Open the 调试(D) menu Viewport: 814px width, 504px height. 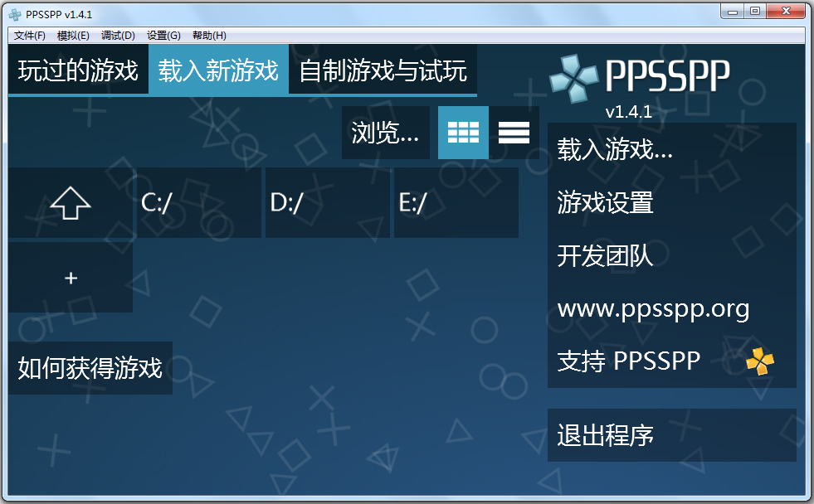[118, 36]
